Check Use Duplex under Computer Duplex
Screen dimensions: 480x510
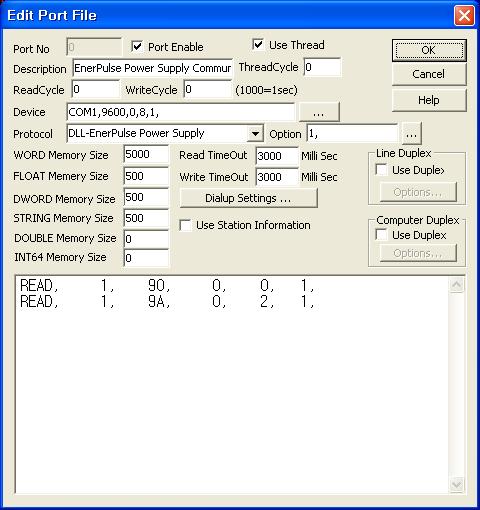click(x=381, y=235)
